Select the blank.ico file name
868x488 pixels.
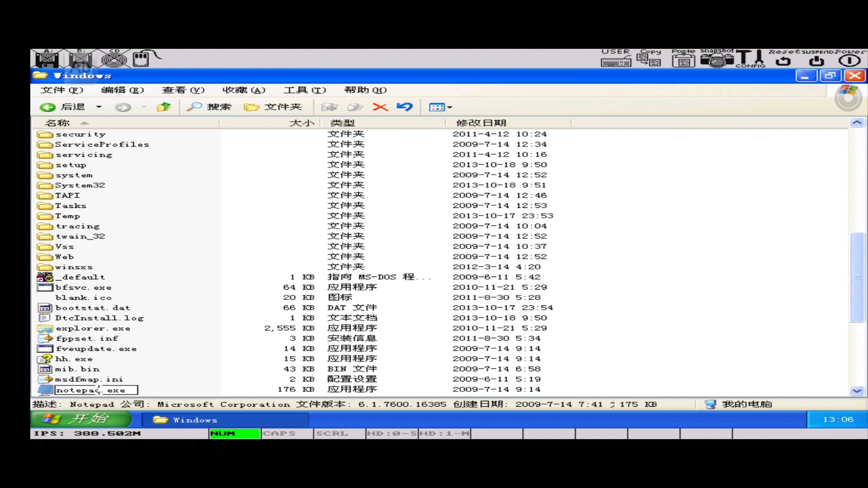pos(84,298)
